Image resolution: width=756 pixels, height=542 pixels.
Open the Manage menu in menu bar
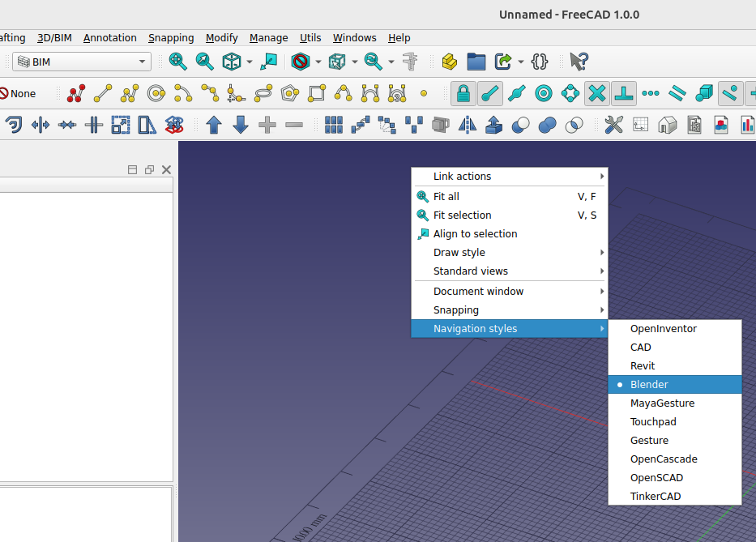tap(268, 37)
